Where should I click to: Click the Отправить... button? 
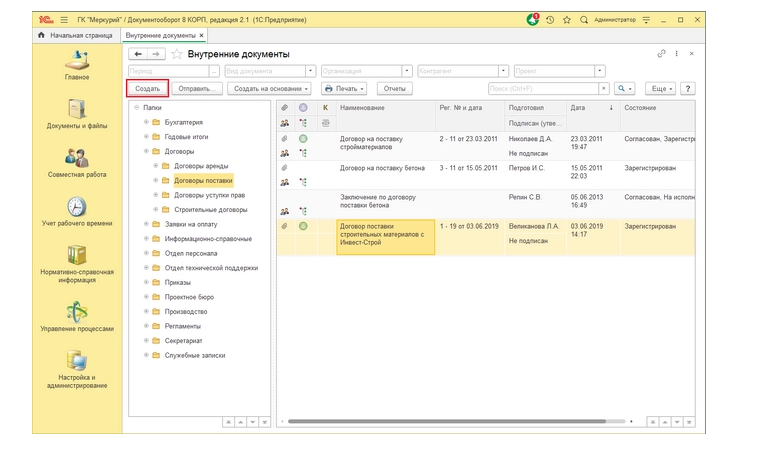197,89
